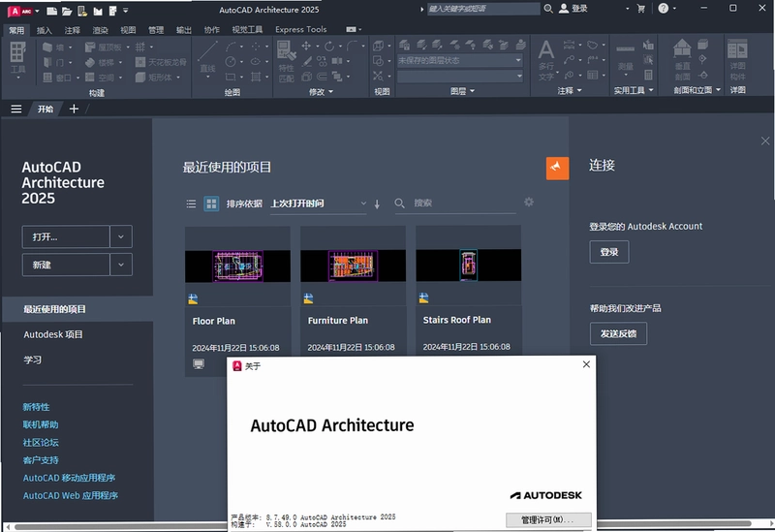Open dropdown arrow next to 打开... button

[121, 236]
